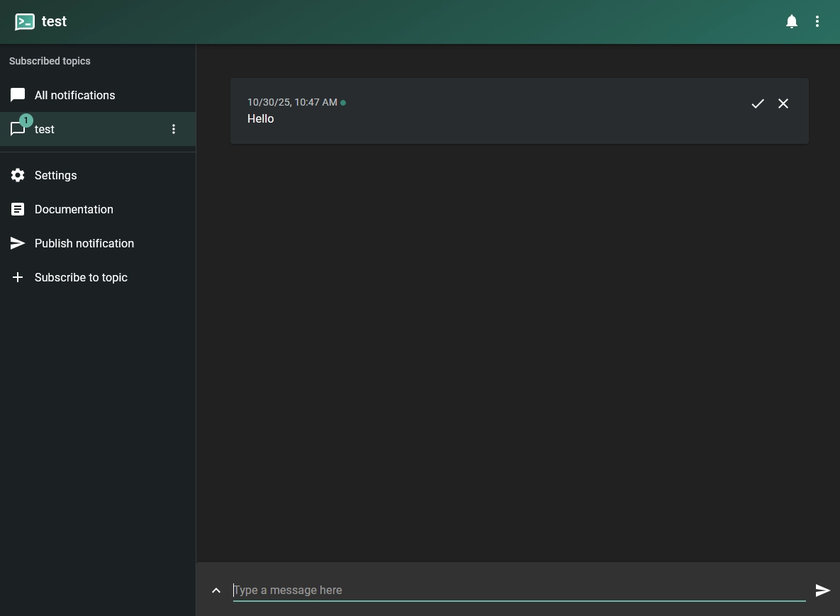Screen dimensions: 840x616
Task: Click the Documentation page icon
Action: [x=18, y=209]
